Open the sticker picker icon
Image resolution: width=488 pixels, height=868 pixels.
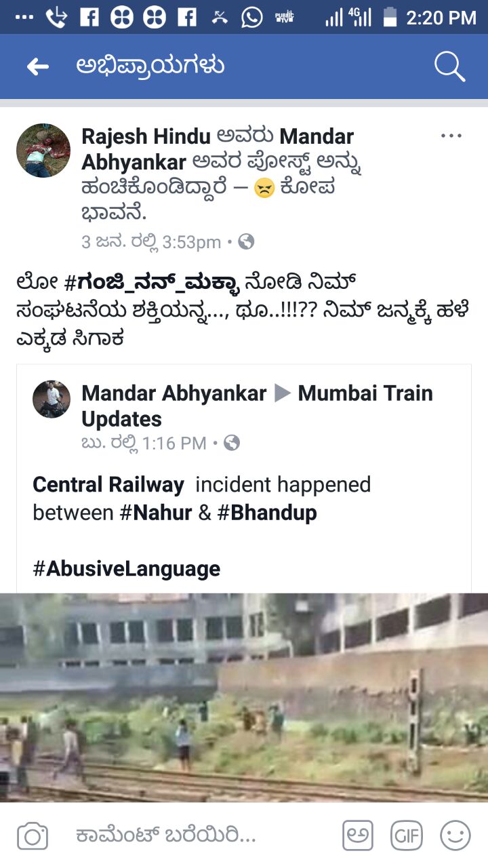coord(358,835)
